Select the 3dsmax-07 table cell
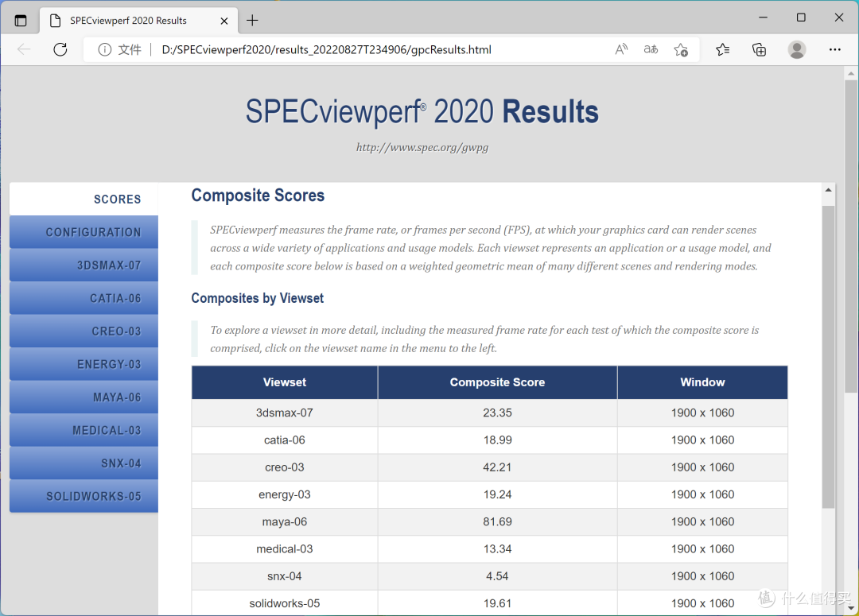 (x=284, y=413)
